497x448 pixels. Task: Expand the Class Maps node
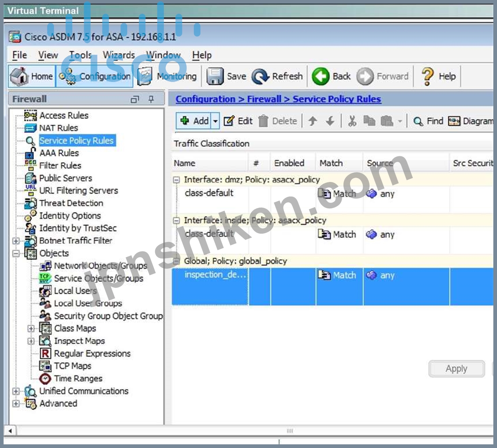click(x=31, y=328)
